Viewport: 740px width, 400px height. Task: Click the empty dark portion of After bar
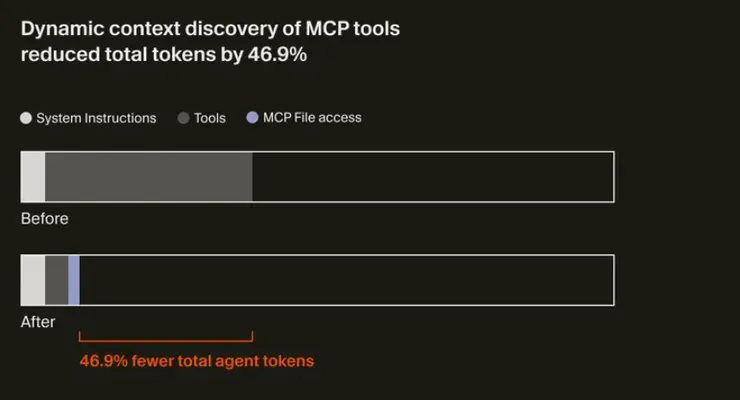[x=345, y=280]
